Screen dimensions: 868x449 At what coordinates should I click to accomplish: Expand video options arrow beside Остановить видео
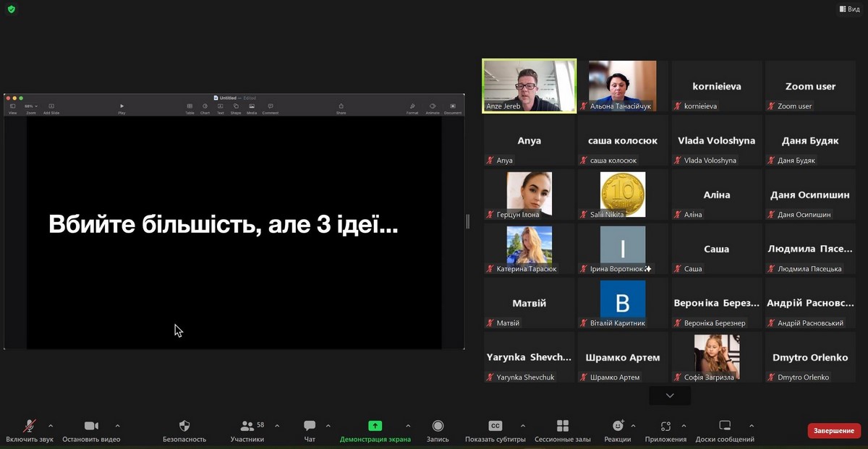point(117,426)
